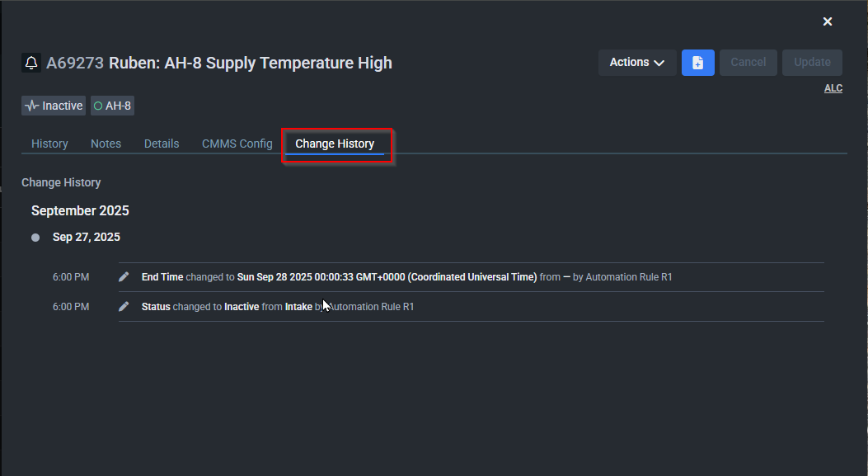Click the pencil icon on Status entry
This screenshot has width=868, height=476.
124,307
